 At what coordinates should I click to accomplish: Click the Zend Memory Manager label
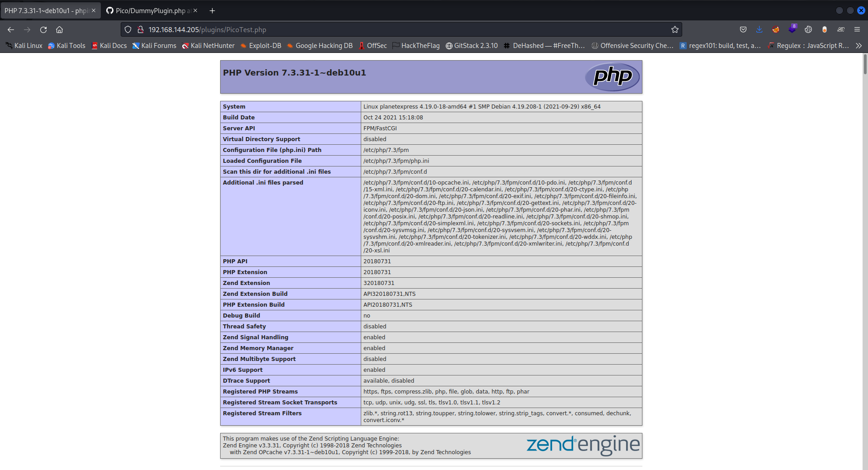(x=258, y=348)
